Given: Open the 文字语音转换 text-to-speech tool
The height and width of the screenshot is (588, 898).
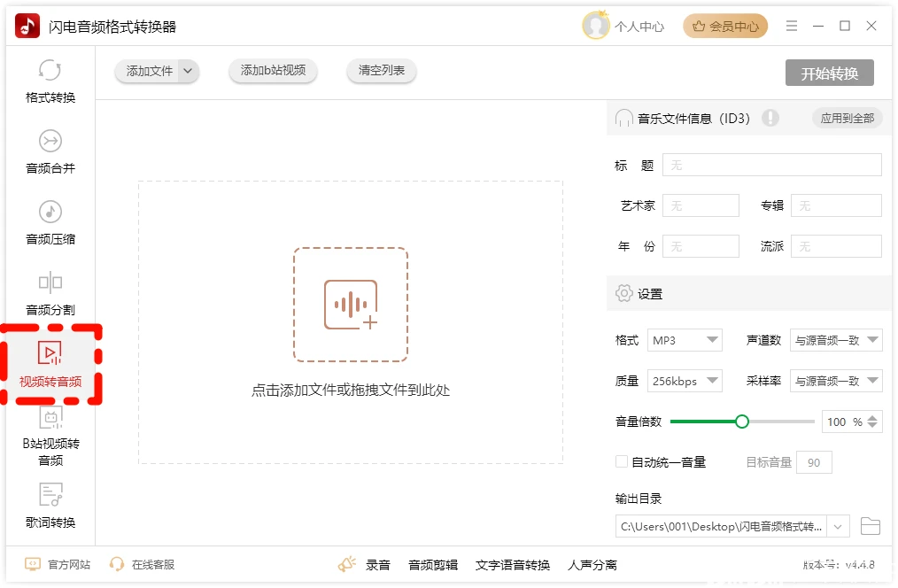Looking at the screenshot, I should pyautogui.click(x=513, y=565).
